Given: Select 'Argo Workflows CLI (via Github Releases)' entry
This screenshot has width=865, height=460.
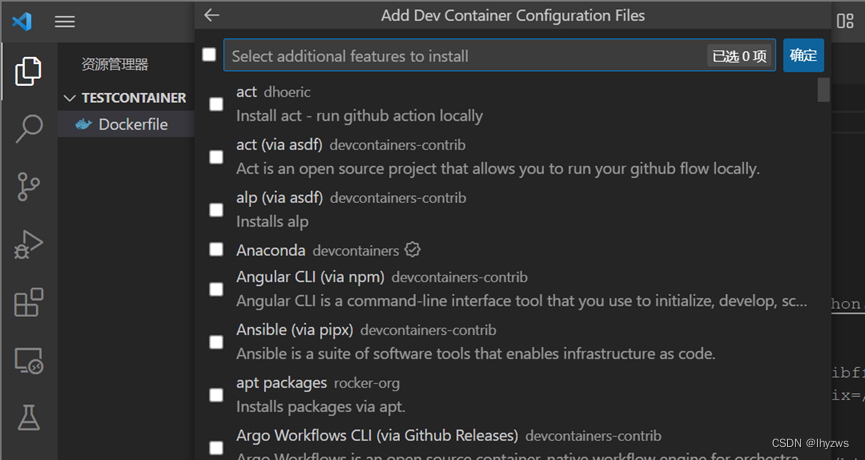Looking at the screenshot, I should pyautogui.click(x=513, y=442).
